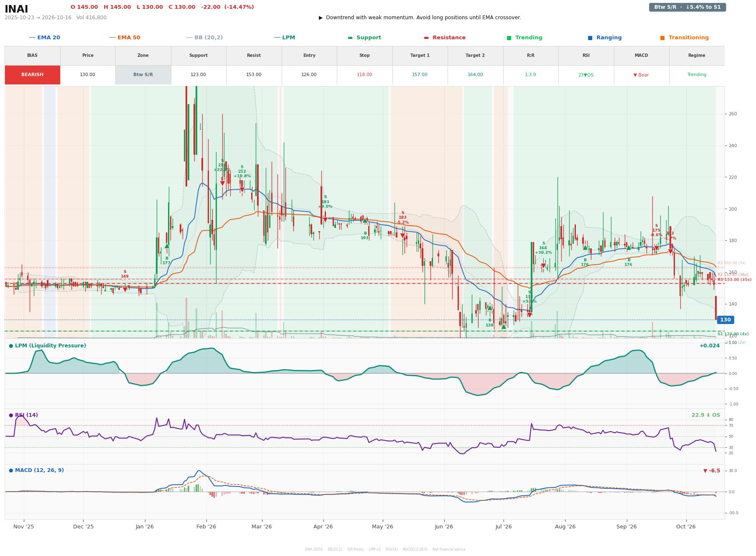Click the R:R value 1:3.9

530,75
